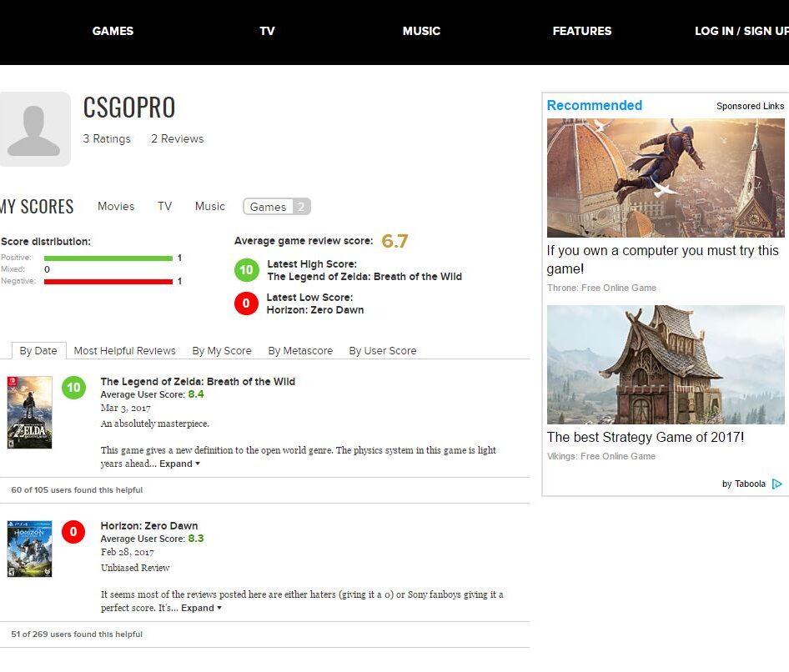789x672 pixels.
Task: Sort reviews By Date
Action: point(38,350)
